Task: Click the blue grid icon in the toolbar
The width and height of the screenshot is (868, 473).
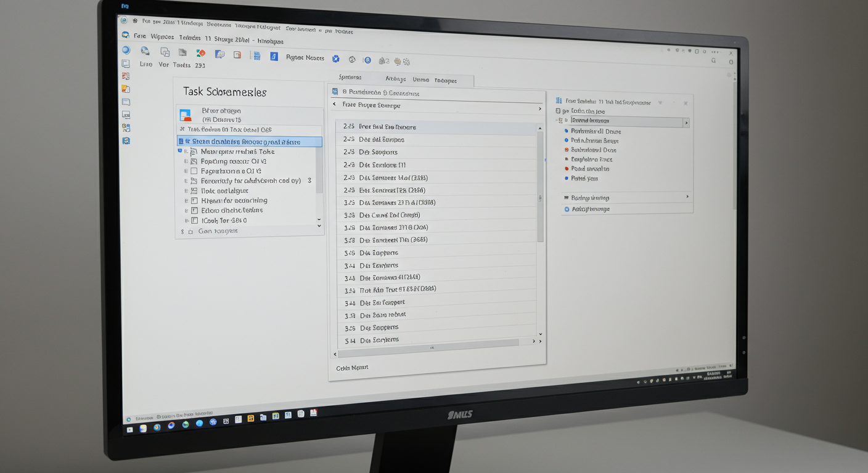Action: click(256, 56)
